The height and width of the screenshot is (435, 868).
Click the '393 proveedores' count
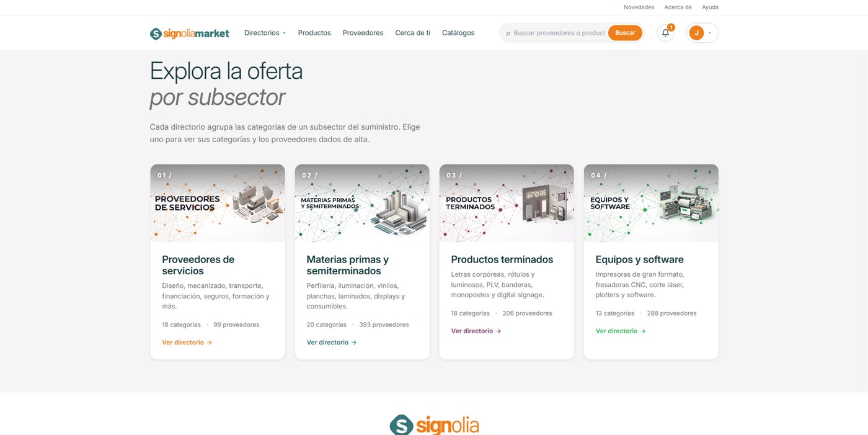(x=384, y=325)
